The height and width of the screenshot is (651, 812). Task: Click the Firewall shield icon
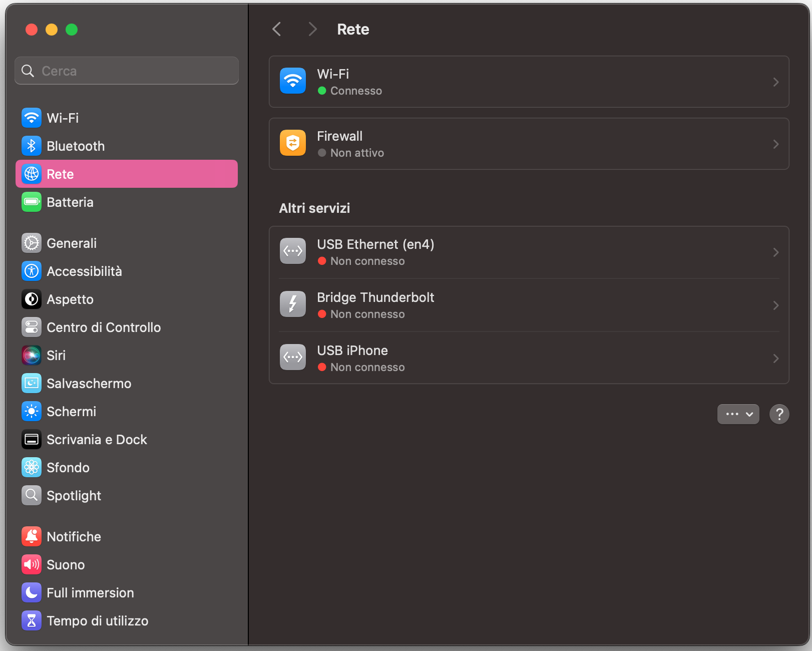tap(293, 143)
